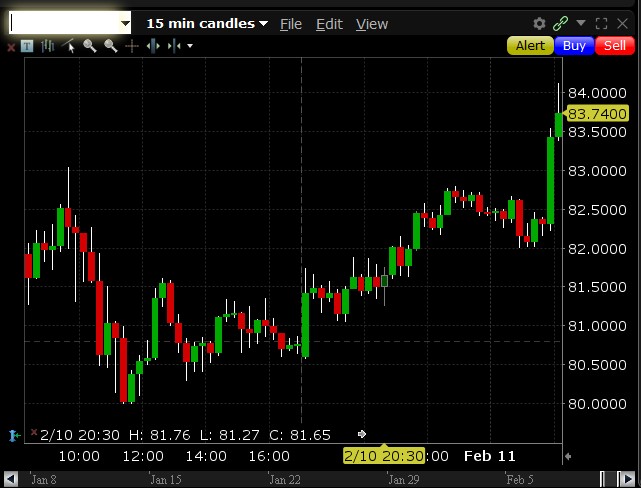Toggle the crosshair cursor tool
This screenshot has width=641, height=488.
tap(132, 46)
